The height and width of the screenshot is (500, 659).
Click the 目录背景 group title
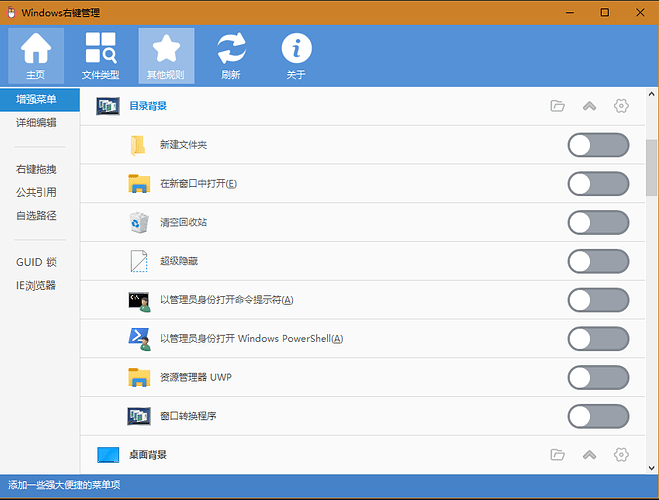tap(148, 106)
